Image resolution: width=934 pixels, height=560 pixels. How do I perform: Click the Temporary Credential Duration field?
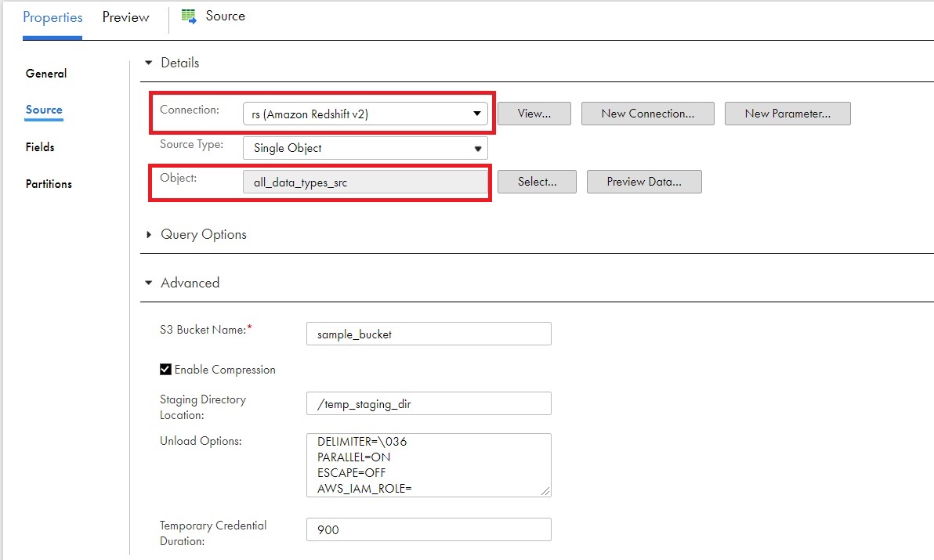click(x=429, y=529)
